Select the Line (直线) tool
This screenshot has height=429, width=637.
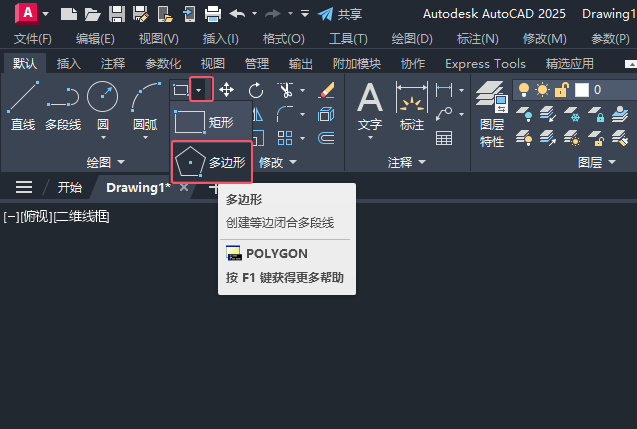[23, 106]
